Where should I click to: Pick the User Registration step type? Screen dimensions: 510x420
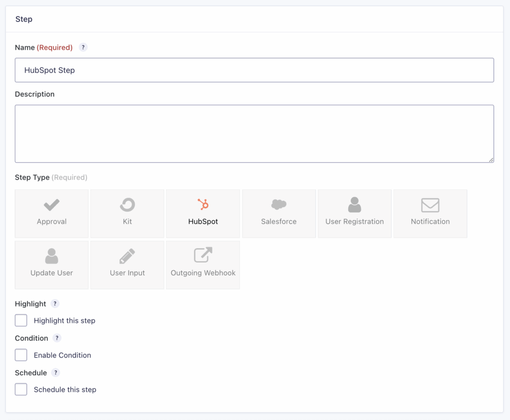[x=354, y=213]
